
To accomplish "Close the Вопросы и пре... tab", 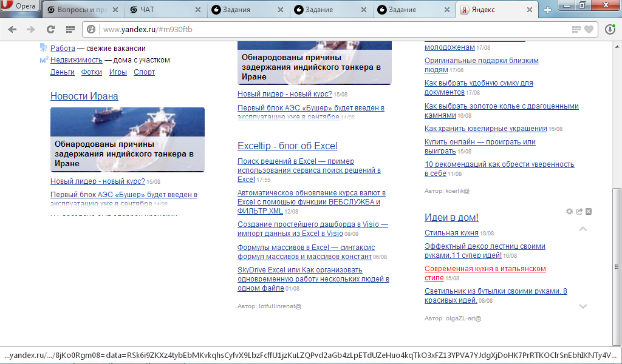I will 115,10.
